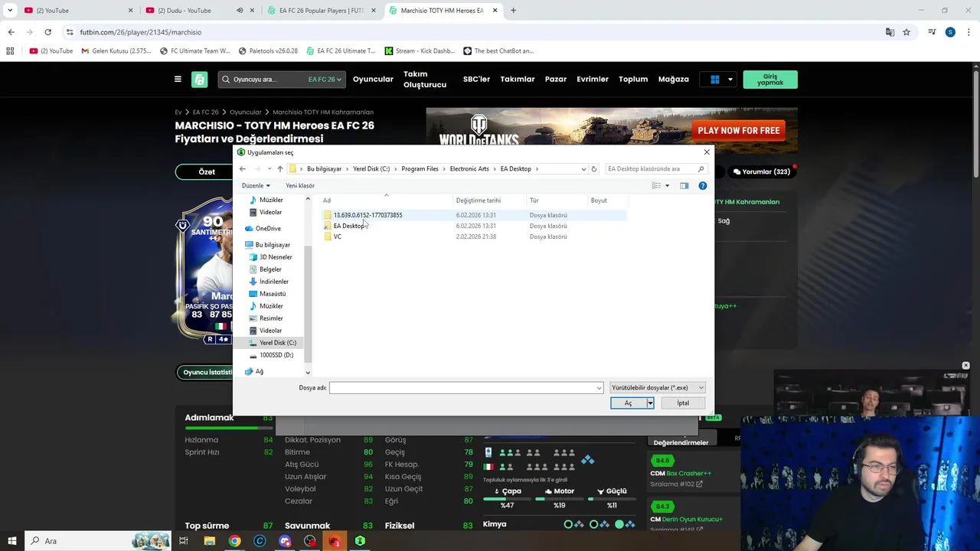Open the recent locations dropdown arrow

pos(269,169)
